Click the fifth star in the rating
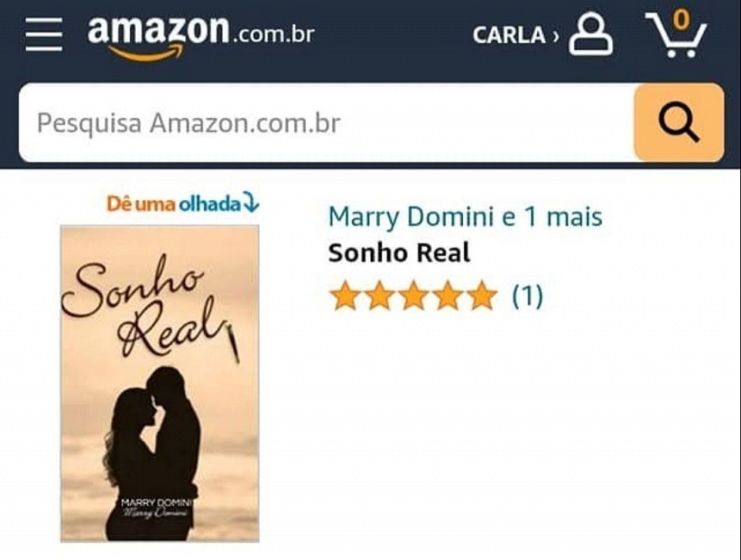The image size is (741, 560). coord(482,295)
